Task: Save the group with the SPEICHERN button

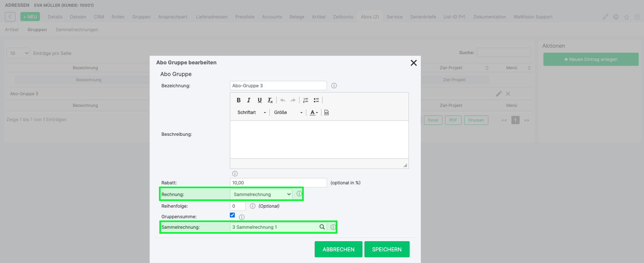Action: [x=387, y=249]
